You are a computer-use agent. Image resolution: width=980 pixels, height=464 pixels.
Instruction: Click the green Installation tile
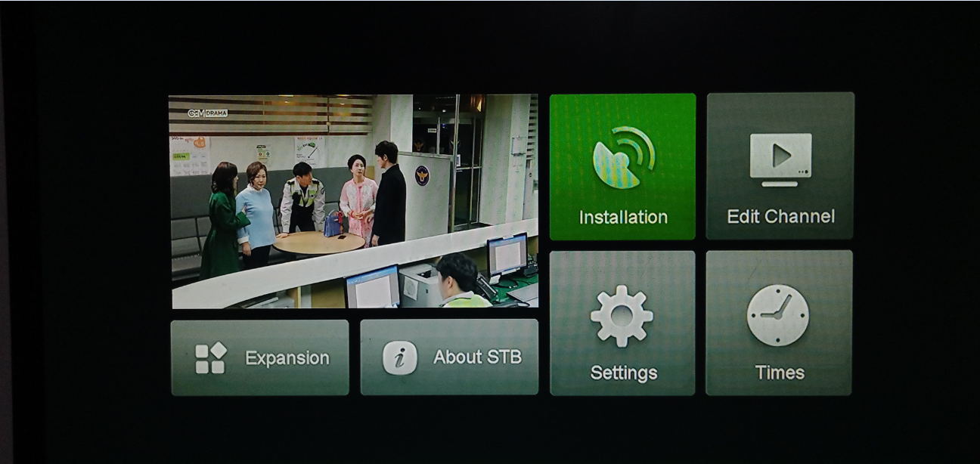click(x=622, y=168)
